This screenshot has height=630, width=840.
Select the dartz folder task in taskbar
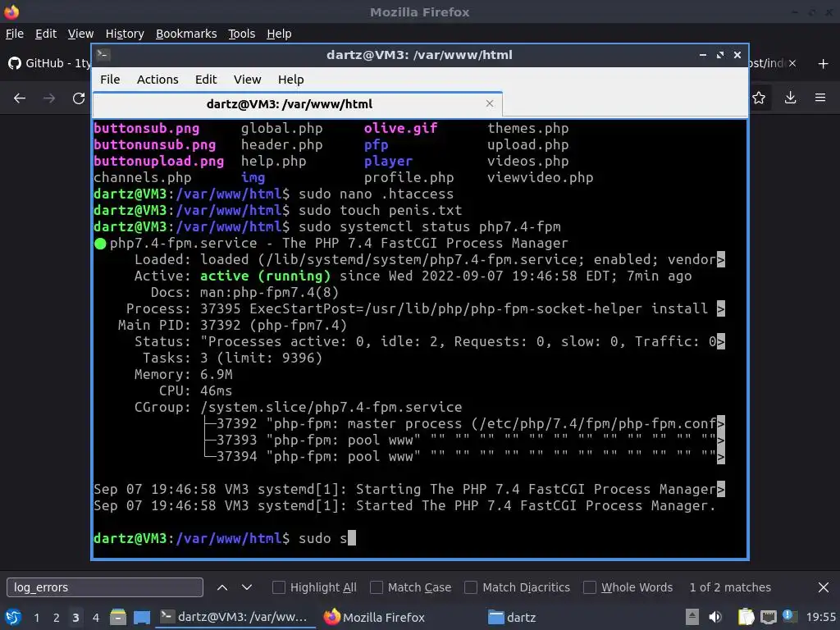(512, 617)
